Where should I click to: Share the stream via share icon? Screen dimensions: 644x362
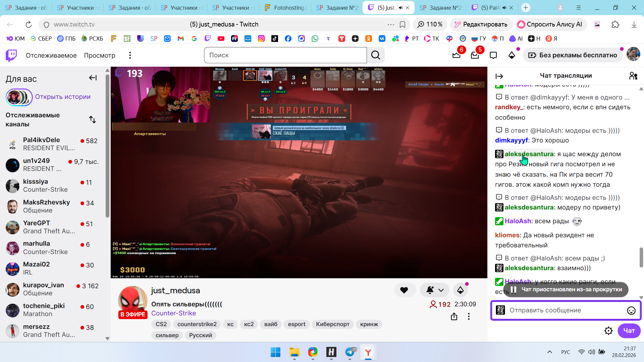(454, 316)
